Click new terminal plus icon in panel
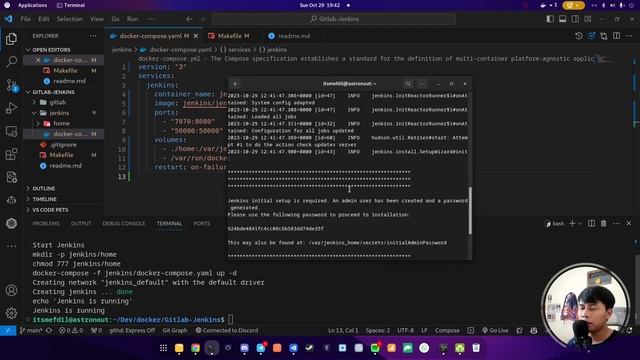640x360 pixels. pyautogui.click(x=572, y=223)
